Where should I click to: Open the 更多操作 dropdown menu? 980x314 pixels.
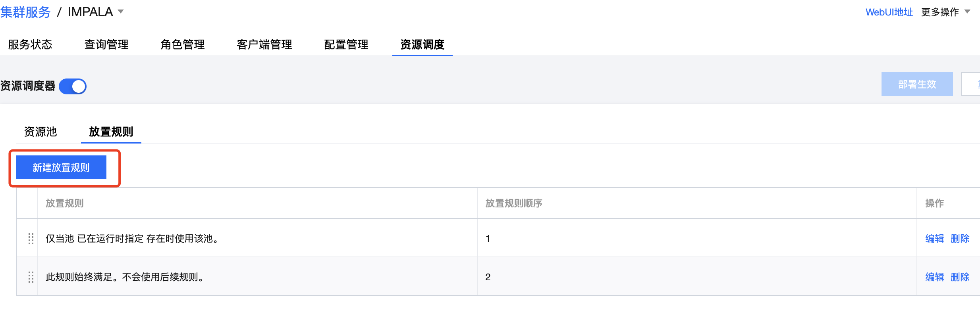(945, 12)
